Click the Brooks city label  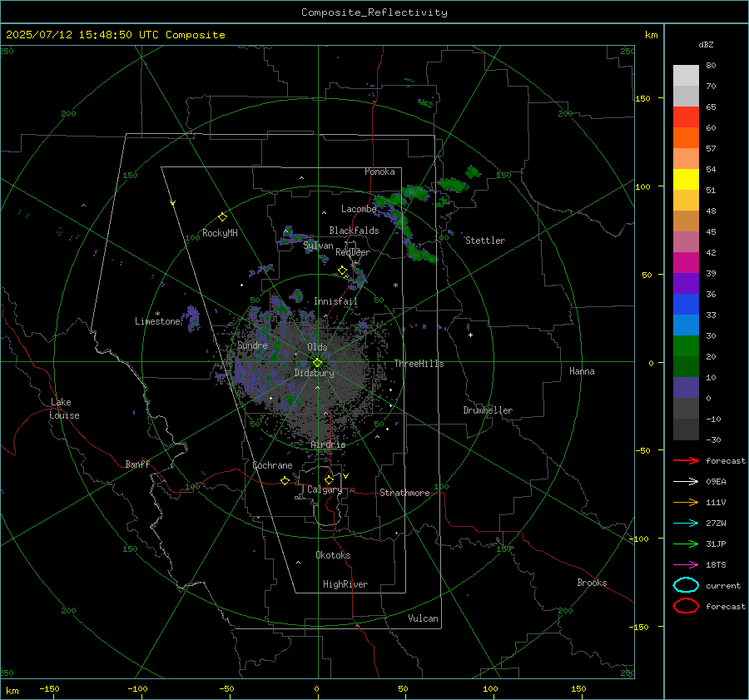click(x=592, y=583)
